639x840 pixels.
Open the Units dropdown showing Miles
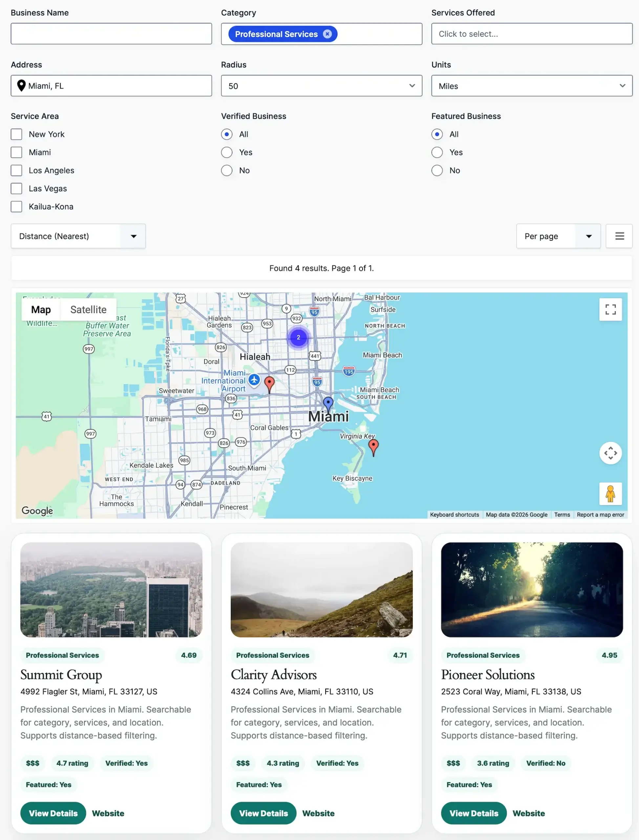[x=532, y=86]
